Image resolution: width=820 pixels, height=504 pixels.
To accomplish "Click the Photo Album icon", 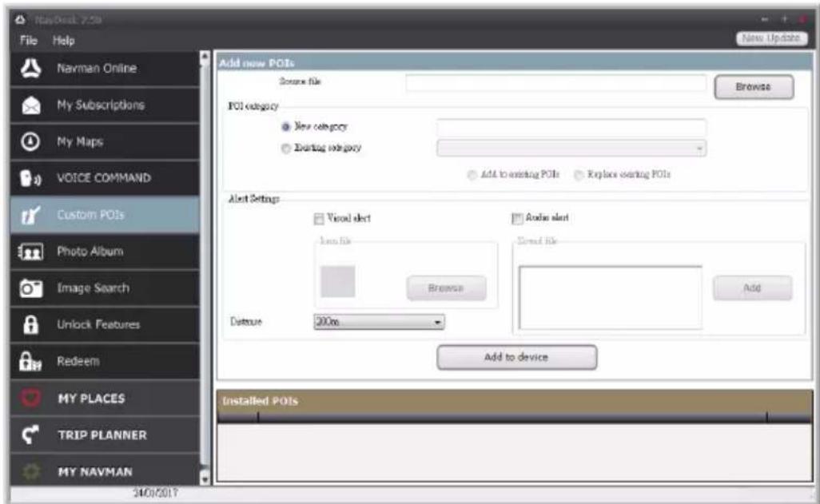I will [x=30, y=252].
